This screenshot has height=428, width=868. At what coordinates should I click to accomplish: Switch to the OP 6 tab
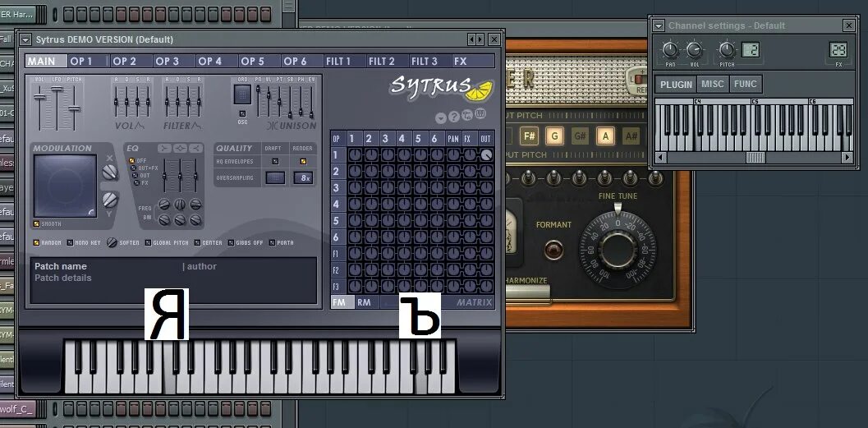pos(301,61)
